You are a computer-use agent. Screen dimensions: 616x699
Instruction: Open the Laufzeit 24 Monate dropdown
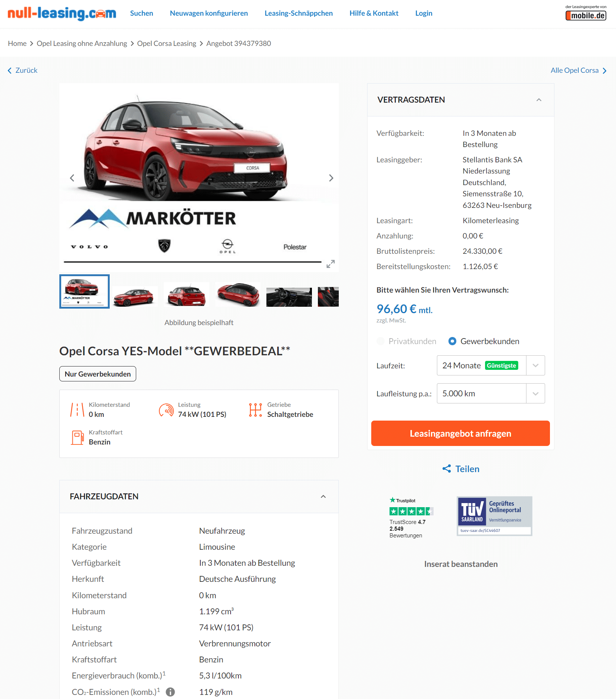(491, 365)
